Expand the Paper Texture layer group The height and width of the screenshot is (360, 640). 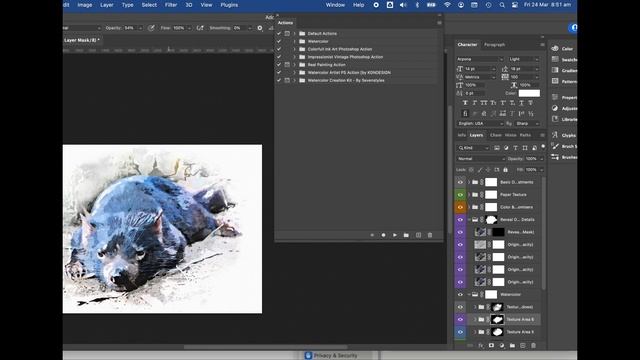coord(469,195)
